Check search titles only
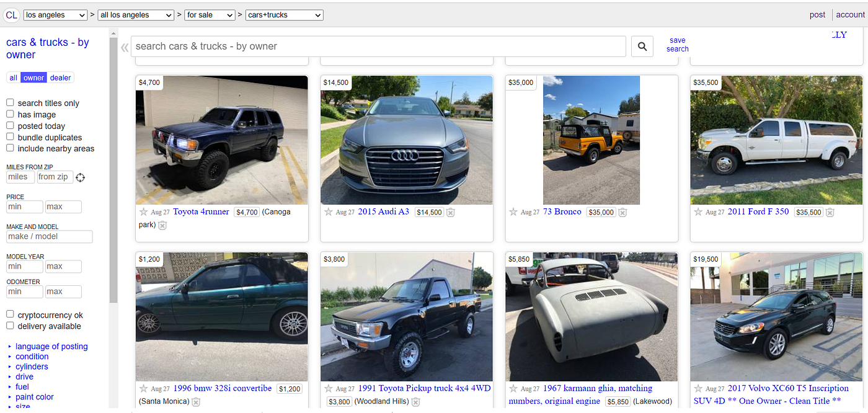Image resolution: width=868 pixels, height=413 pixels. tap(10, 103)
